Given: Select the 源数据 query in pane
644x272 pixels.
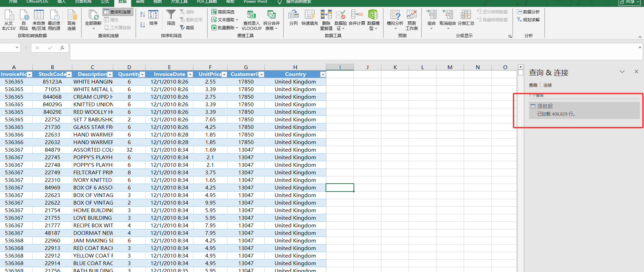Looking at the screenshot, I should [x=584, y=110].
